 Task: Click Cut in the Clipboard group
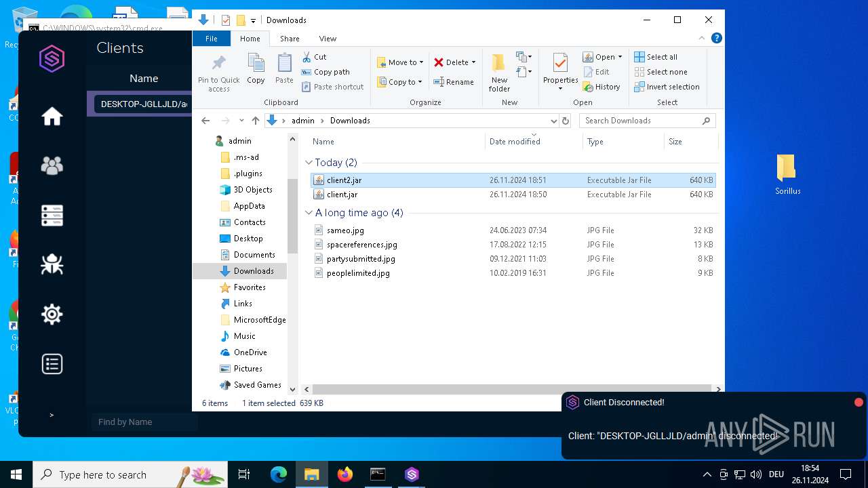(x=314, y=57)
